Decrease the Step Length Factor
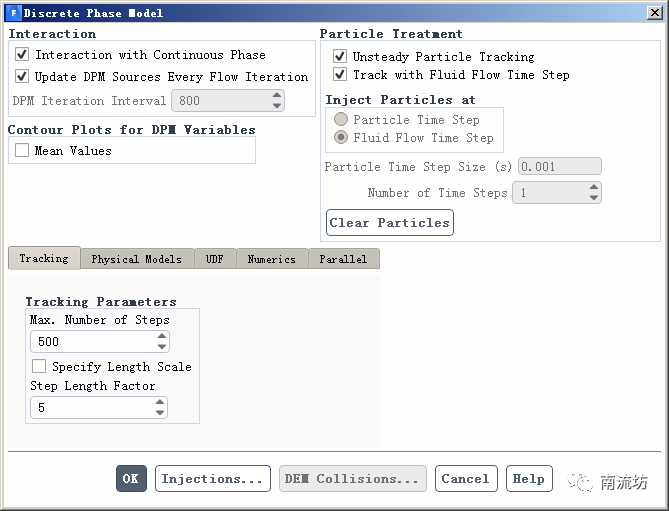The height and width of the screenshot is (511, 669). click(160, 412)
